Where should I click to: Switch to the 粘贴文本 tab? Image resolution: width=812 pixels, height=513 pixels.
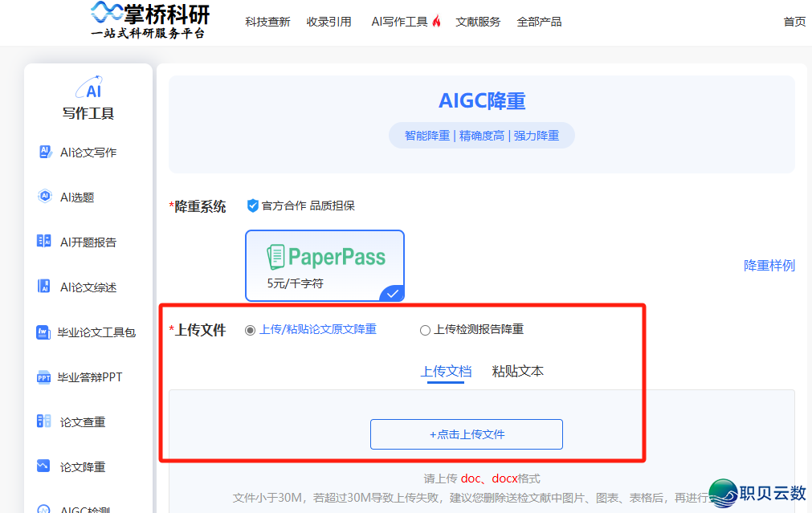point(518,372)
